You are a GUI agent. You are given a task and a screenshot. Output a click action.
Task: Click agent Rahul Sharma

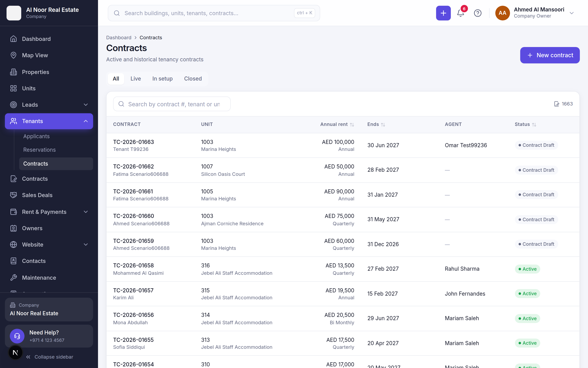pyautogui.click(x=462, y=269)
